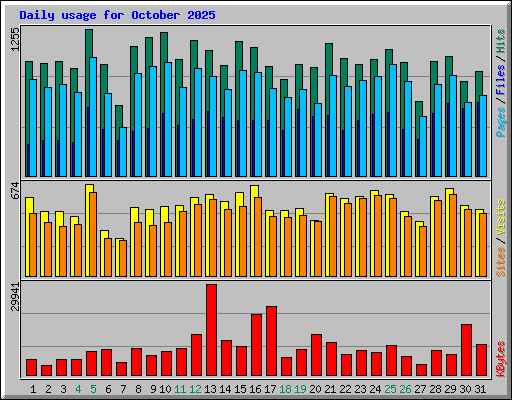Select the orange Sites bar for day 7
This screenshot has height=400, width=512.
click(123, 258)
